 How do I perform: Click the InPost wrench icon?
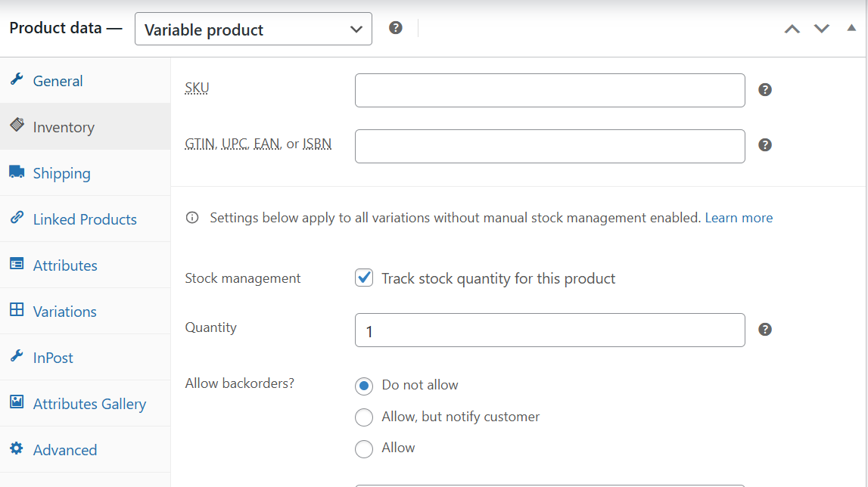point(17,356)
